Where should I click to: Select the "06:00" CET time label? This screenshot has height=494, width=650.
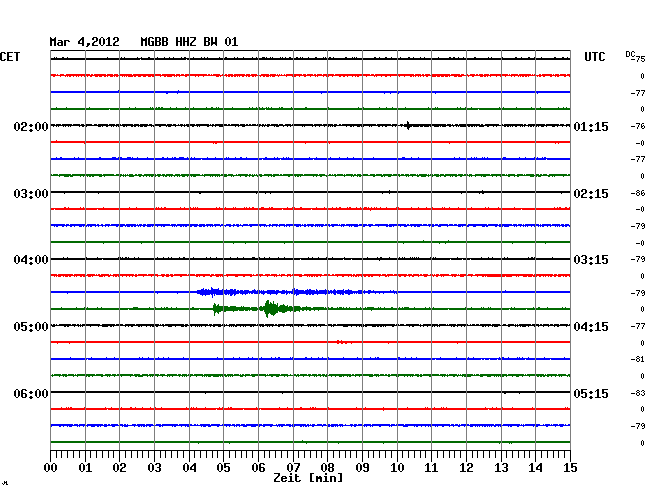[x=31, y=393]
